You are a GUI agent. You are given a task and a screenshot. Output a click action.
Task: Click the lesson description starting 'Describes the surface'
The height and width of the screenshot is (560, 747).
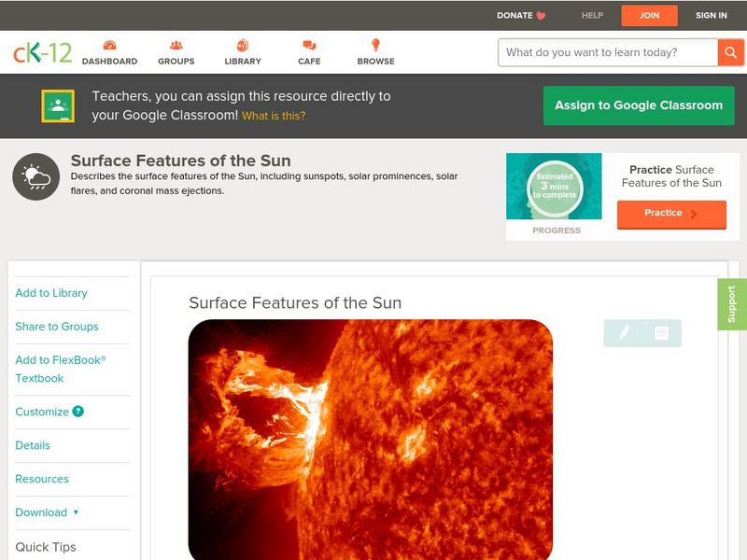(264, 183)
